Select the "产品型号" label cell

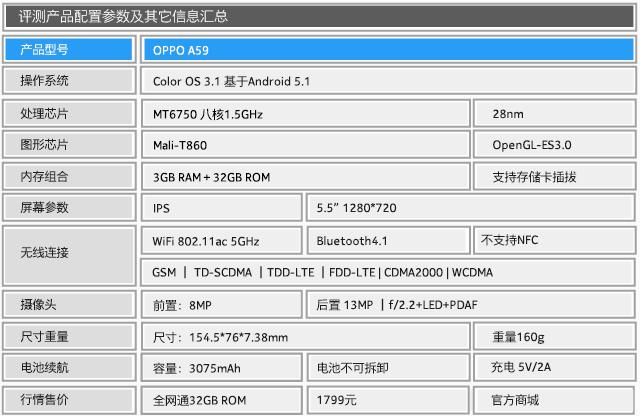tap(69, 49)
